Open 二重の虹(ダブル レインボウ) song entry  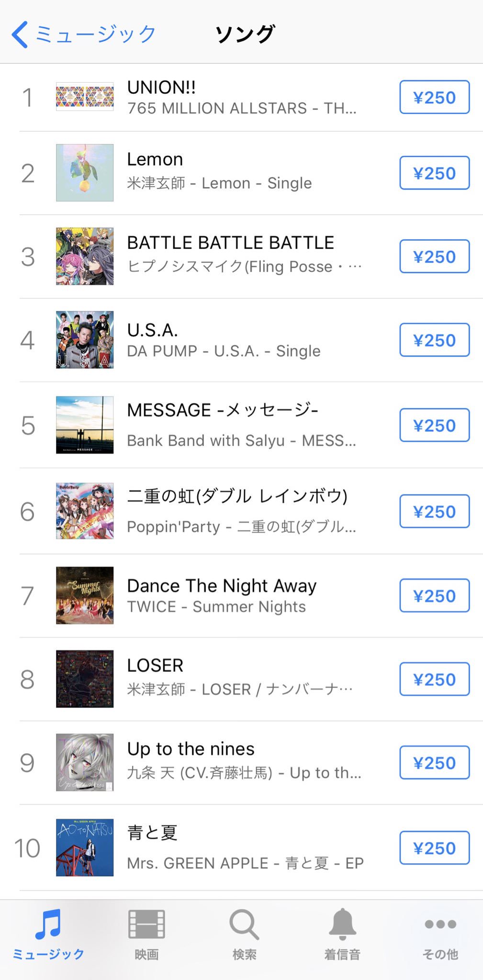pos(237,496)
